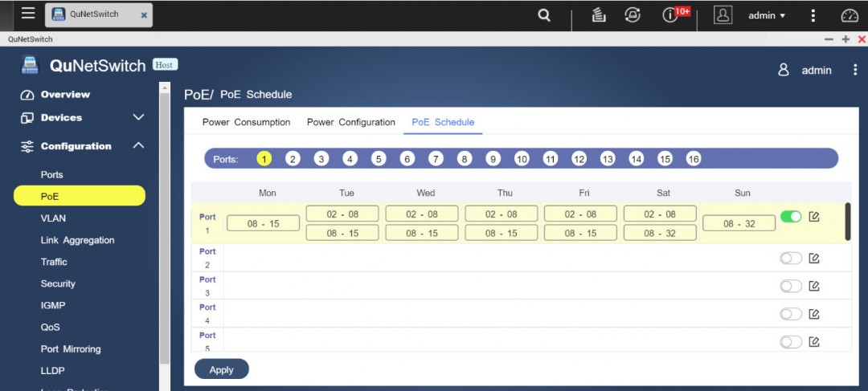The height and width of the screenshot is (391, 868).
Task: Click the Devices icon in sidebar
Action: click(x=27, y=118)
